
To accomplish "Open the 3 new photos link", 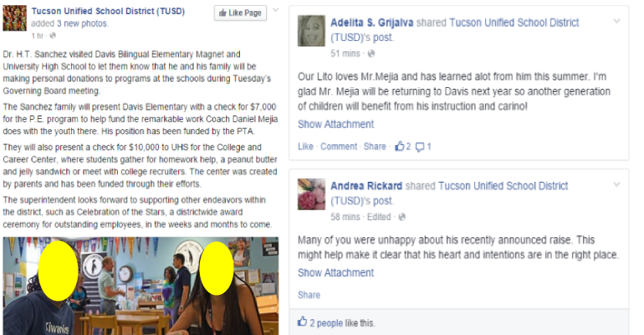I will click(82, 23).
